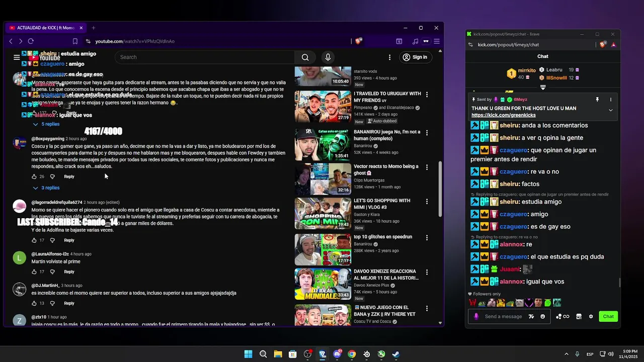Open the @LauraAlfonso-i2c avatar
Viewport: 644px width, 362px height.
pos(19,258)
